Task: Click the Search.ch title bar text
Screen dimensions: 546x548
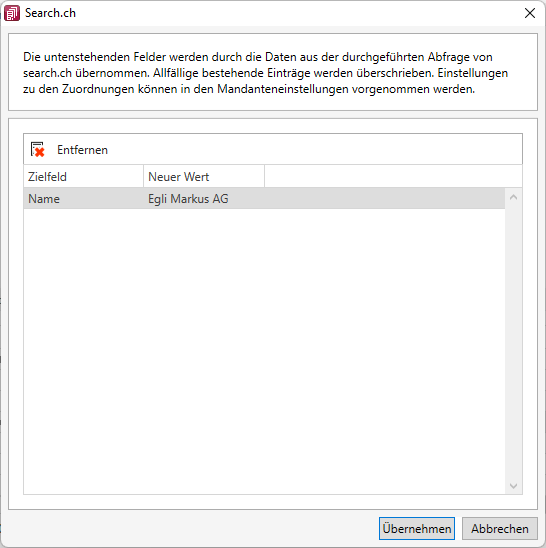Action: 50,13
